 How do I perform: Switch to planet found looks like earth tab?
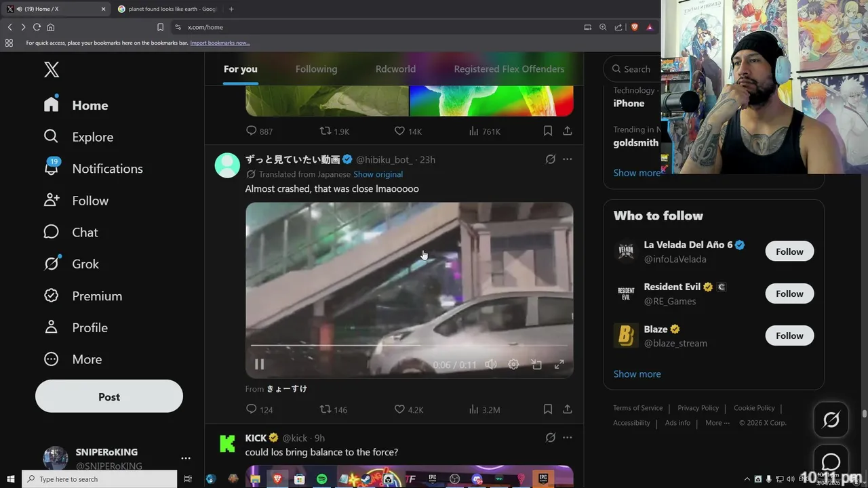coord(167,9)
